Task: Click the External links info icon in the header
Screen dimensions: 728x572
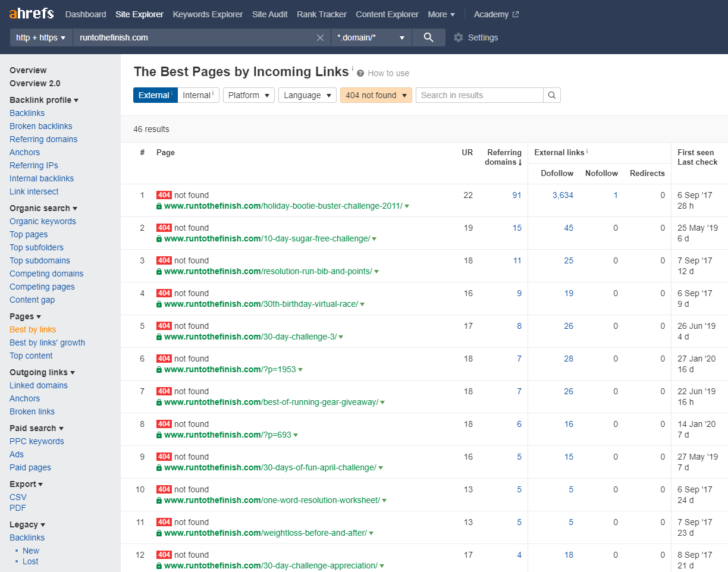Action: (x=588, y=152)
